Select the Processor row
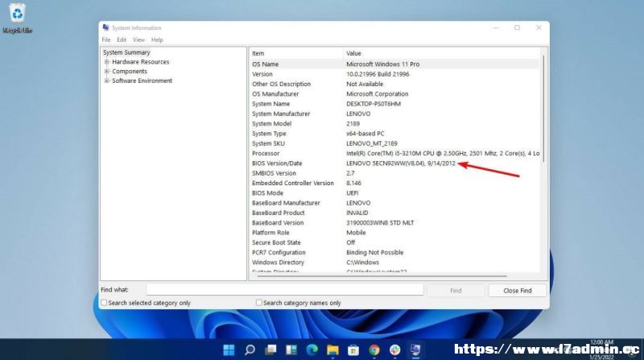The height and width of the screenshot is (360, 644). tap(394, 153)
